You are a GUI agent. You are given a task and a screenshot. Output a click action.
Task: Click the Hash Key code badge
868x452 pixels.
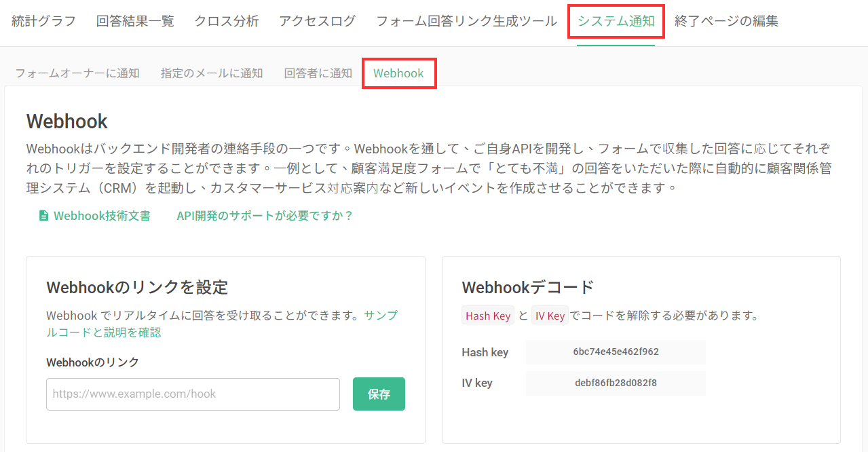pyautogui.click(x=488, y=316)
